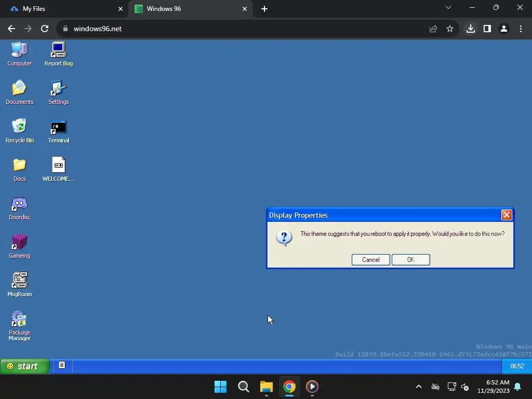Close the My Files tab
This screenshot has width=532, height=399.
120,9
